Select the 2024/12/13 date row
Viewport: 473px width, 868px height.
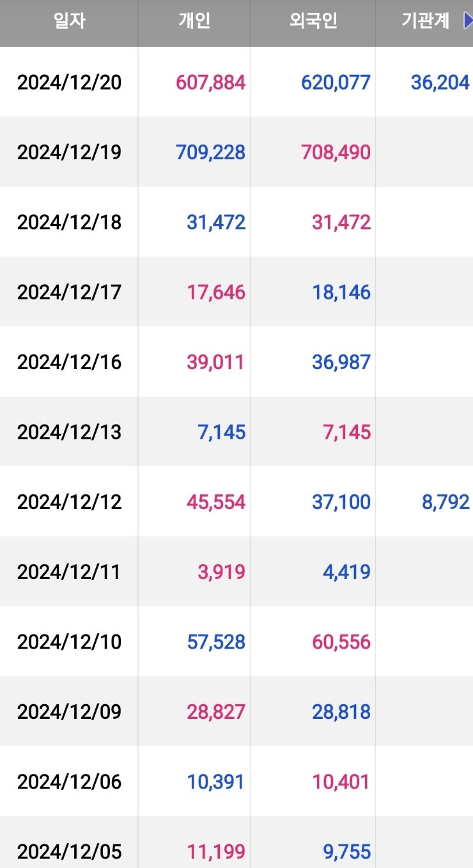69,432
